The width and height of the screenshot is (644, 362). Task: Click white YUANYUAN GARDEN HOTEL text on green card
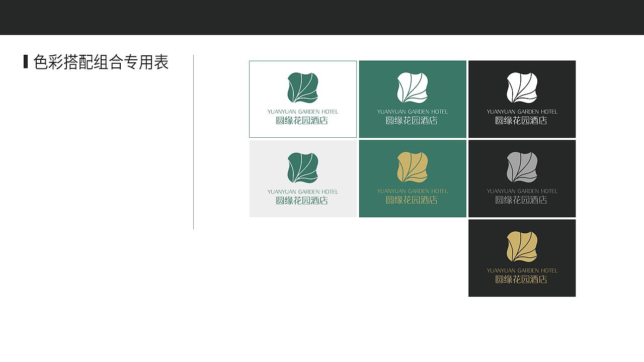(413, 112)
